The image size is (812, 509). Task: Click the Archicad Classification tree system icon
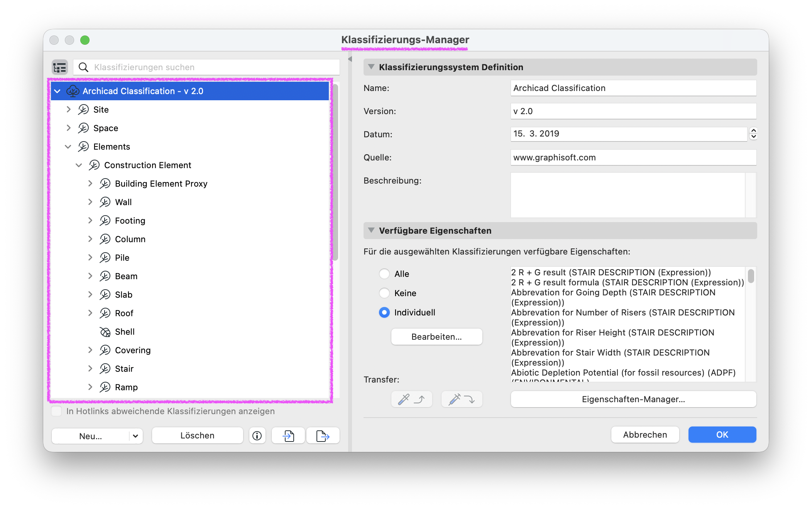(x=73, y=91)
